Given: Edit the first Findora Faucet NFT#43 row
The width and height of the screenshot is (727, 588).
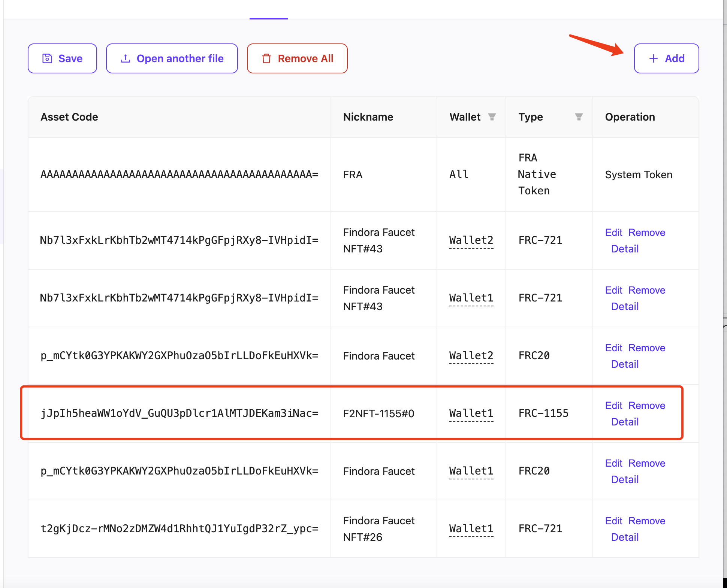Looking at the screenshot, I should coord(613,233).
